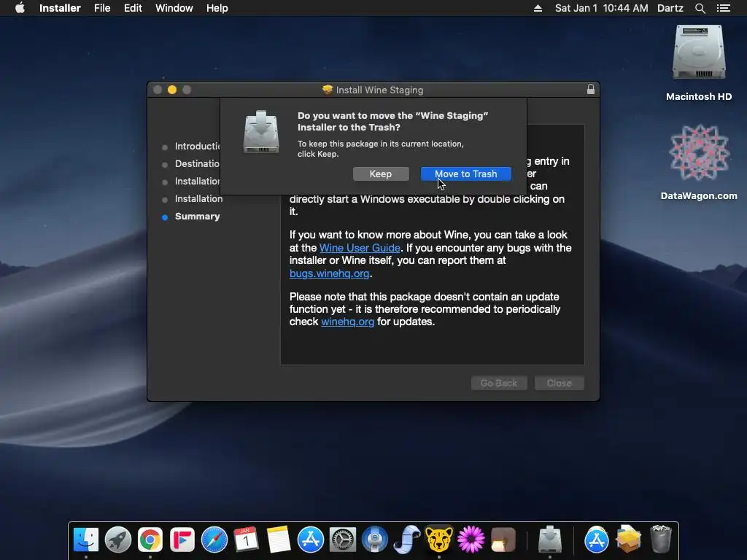Click the Move to Trash button
Screen dimensions: 747x560
pyautogui.click(x=465, y=174)
